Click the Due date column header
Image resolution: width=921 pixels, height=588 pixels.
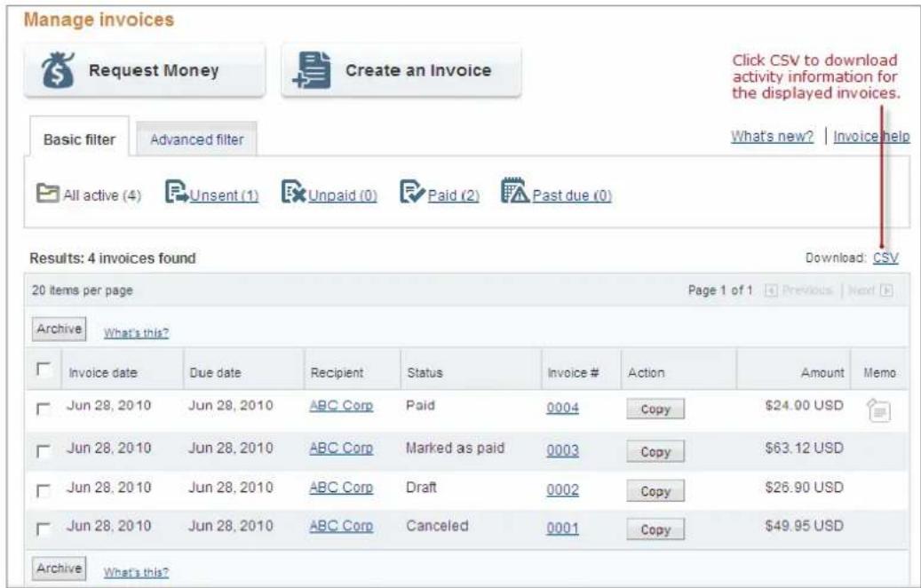[x=215, y=373]
